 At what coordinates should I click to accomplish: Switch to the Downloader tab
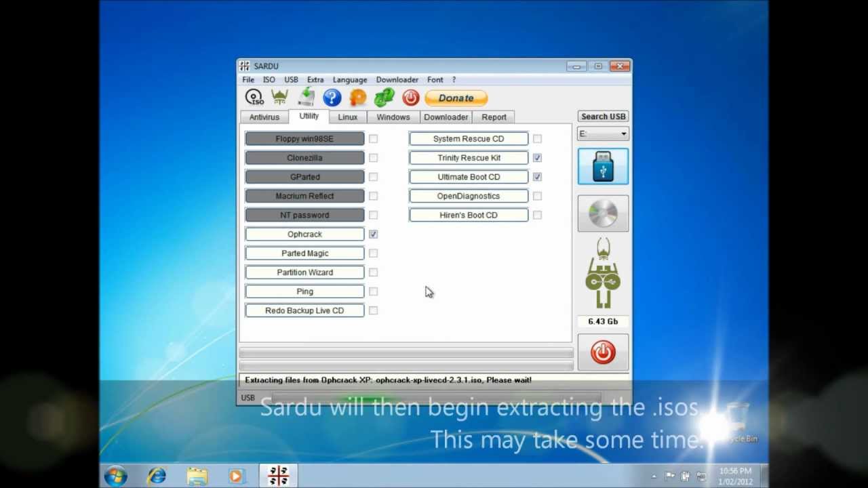pyautogui.click(x=446, y=117)
